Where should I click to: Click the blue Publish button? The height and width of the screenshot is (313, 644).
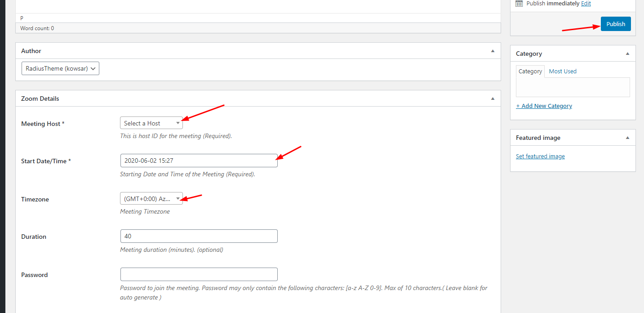[x=616, y=24]
